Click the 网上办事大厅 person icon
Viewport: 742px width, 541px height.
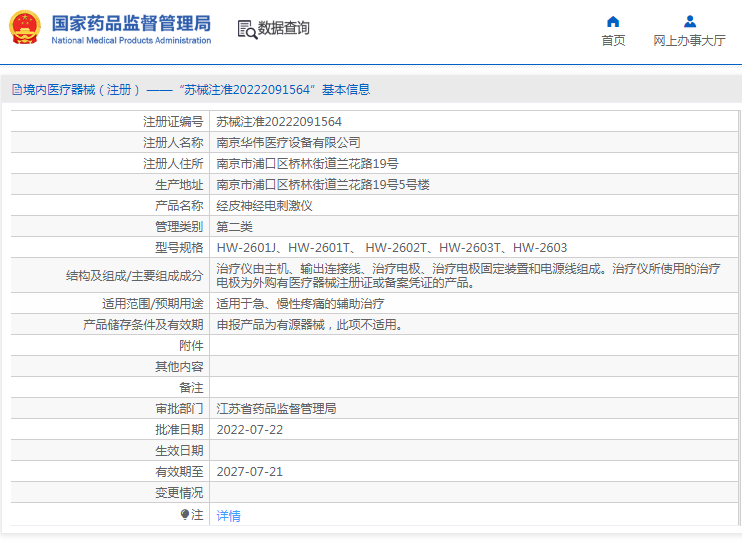click(689, 21)
